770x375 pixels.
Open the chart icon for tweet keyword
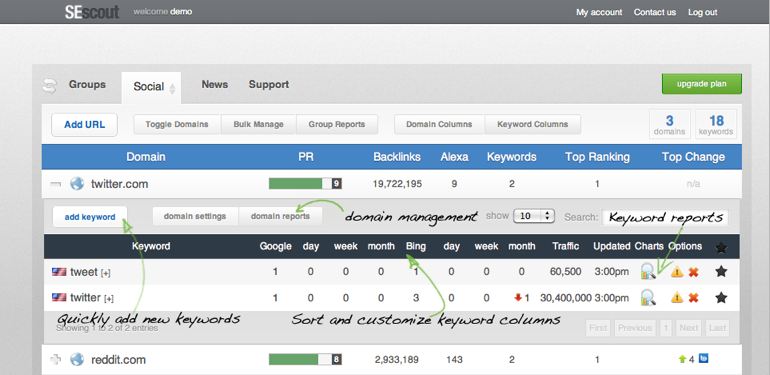click(x=648, y=271)
